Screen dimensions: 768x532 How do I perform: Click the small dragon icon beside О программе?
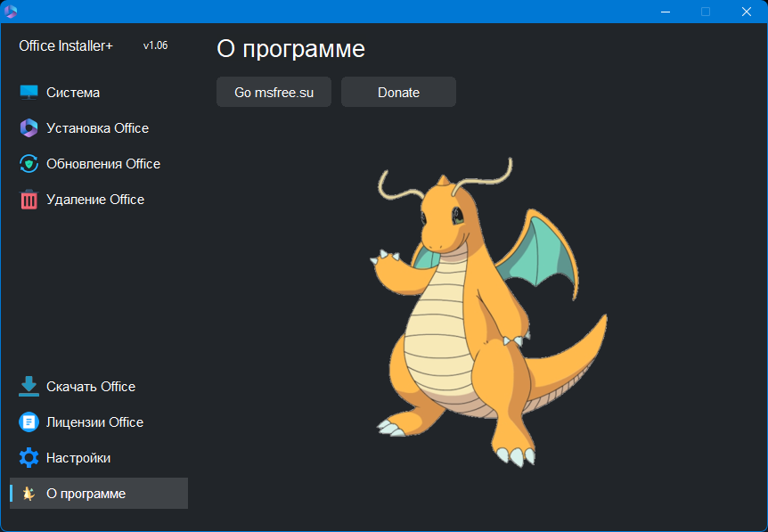29,494
